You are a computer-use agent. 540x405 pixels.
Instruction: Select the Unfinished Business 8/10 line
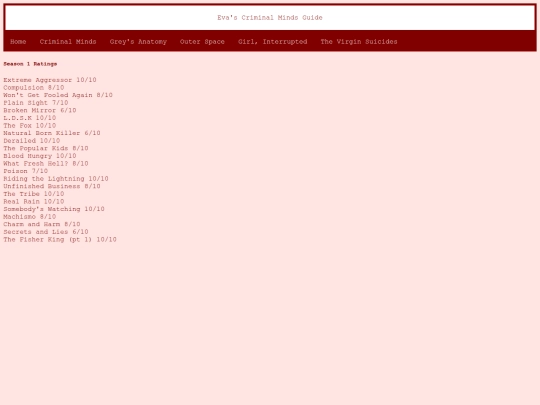[52, 186]
